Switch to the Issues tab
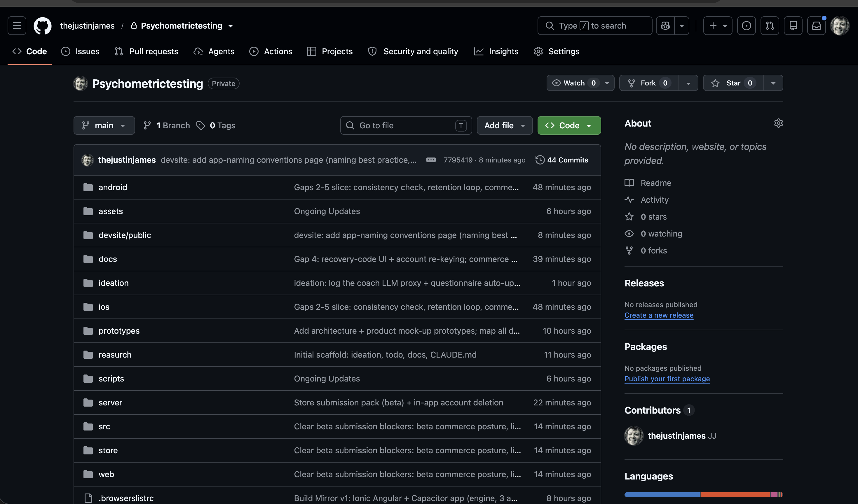Viewport: 858px width, 504px height. tap(80, 51)
